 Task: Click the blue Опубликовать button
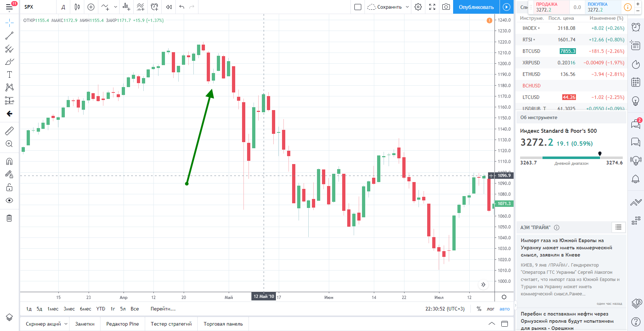click(x=476, y=7)
